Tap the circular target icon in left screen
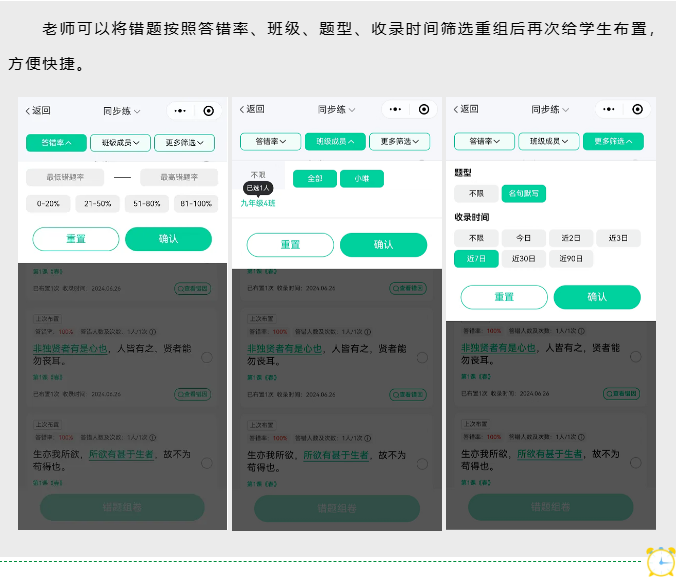This screenshot has height=580, width=678. click(x=208, y=111)
